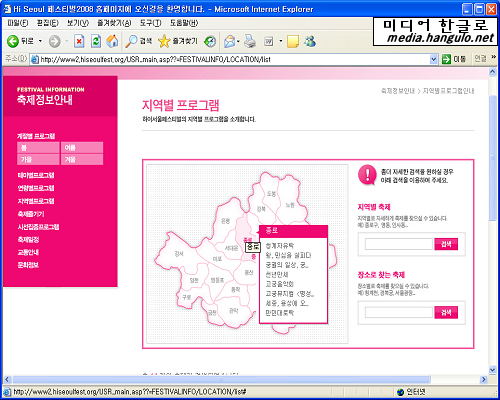Image resolution: width=500 pixels, height=400 pixels.
Task: Click the globe Internet zone status icon
Action: 401,392
